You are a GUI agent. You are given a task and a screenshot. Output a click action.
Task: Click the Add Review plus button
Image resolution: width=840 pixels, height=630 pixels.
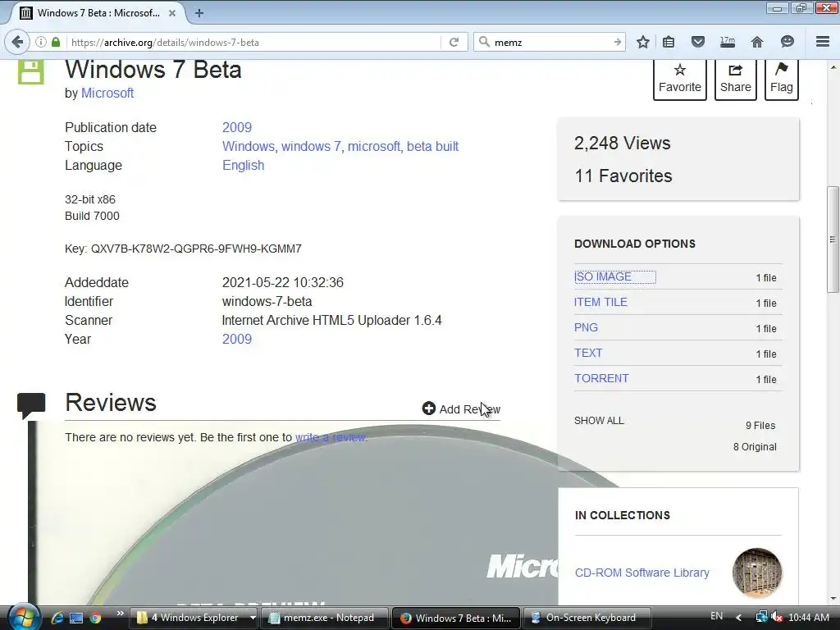pyautogui.click(x=461, y=409)
